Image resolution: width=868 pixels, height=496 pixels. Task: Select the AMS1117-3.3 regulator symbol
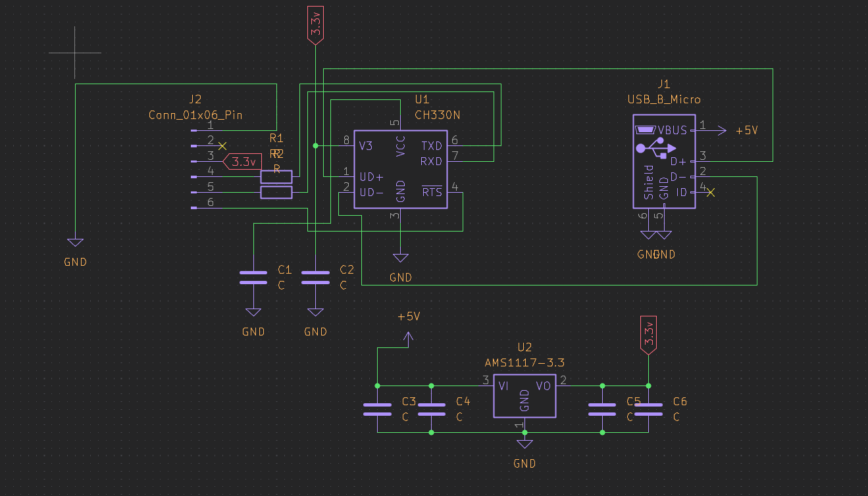pos(524,396)
